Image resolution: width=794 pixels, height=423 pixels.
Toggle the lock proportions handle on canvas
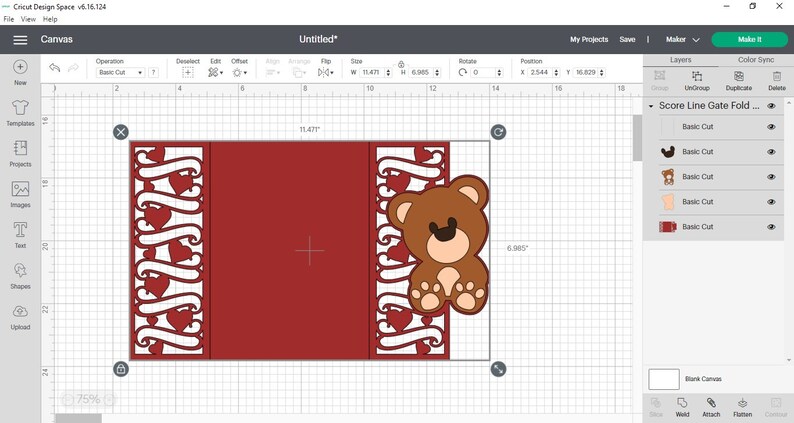tap(121, 369)
